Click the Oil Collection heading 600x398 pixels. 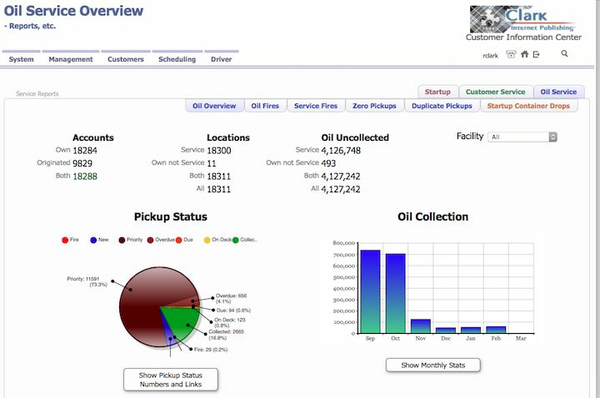433,217
